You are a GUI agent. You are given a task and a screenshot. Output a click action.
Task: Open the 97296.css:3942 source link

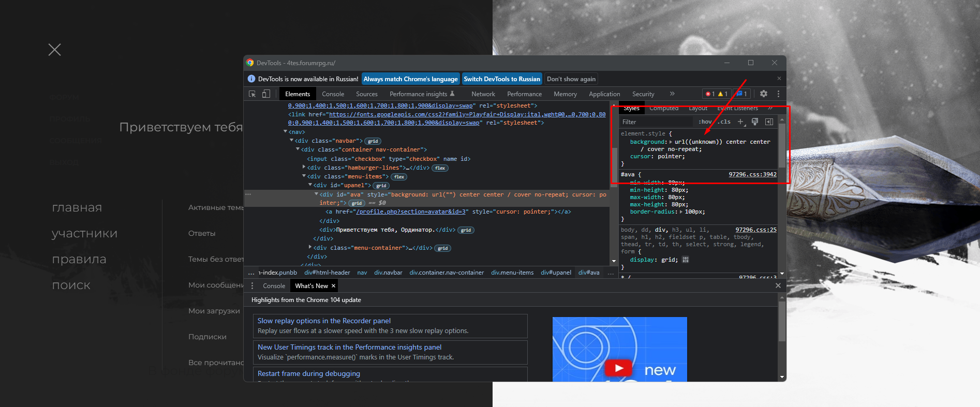point(752,174)
